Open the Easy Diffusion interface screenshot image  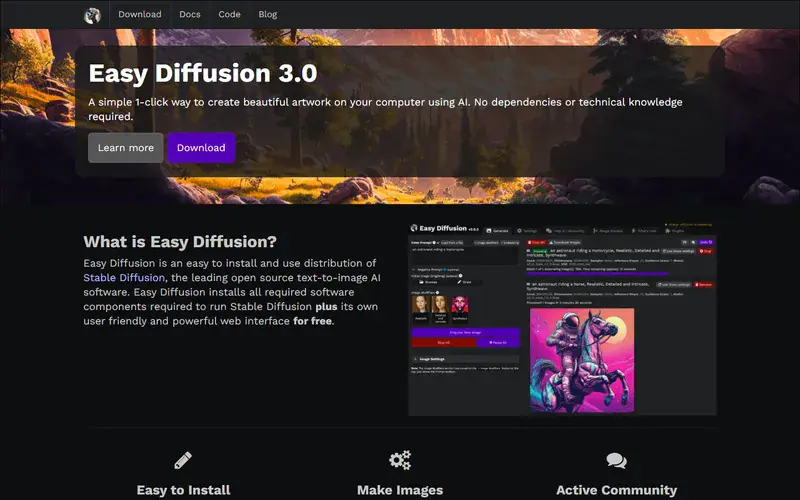[x=562, y=318]
